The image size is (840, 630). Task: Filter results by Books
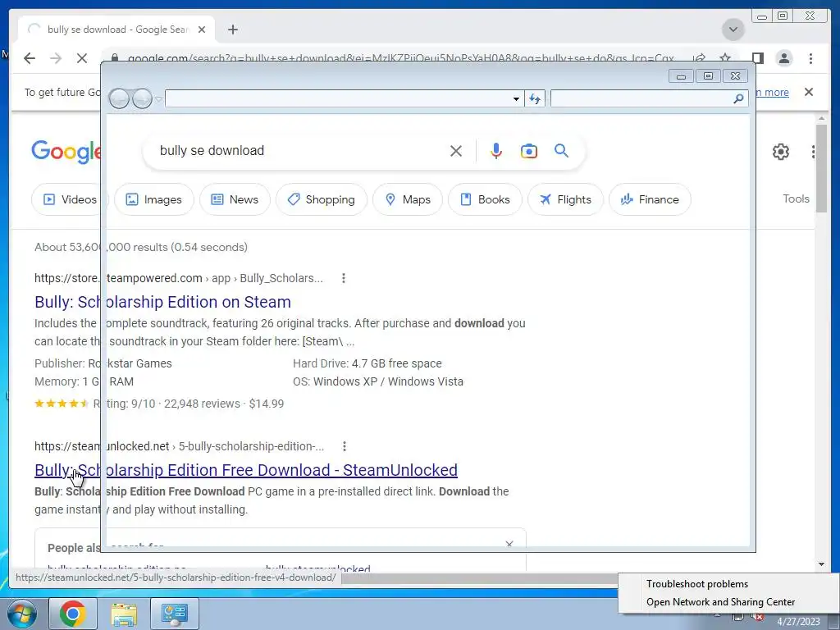pyautogui.click(x=485, y=199)
